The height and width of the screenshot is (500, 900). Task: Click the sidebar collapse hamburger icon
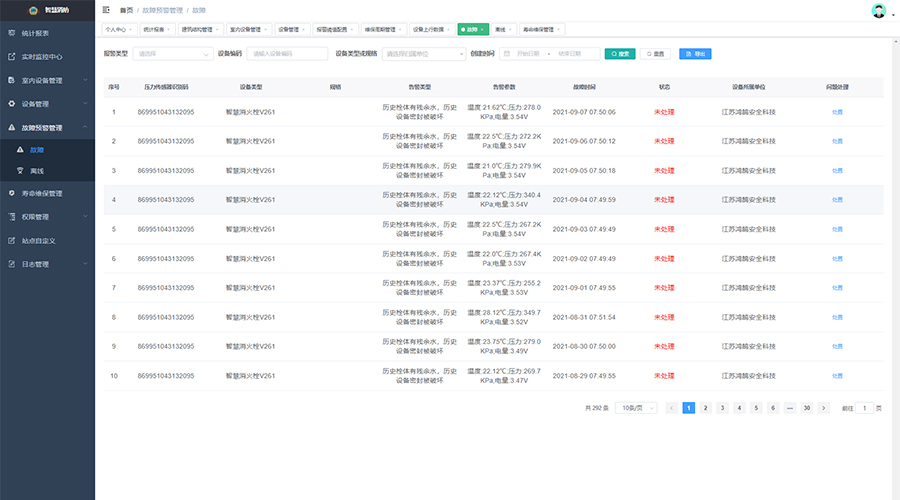pos(106,10)
